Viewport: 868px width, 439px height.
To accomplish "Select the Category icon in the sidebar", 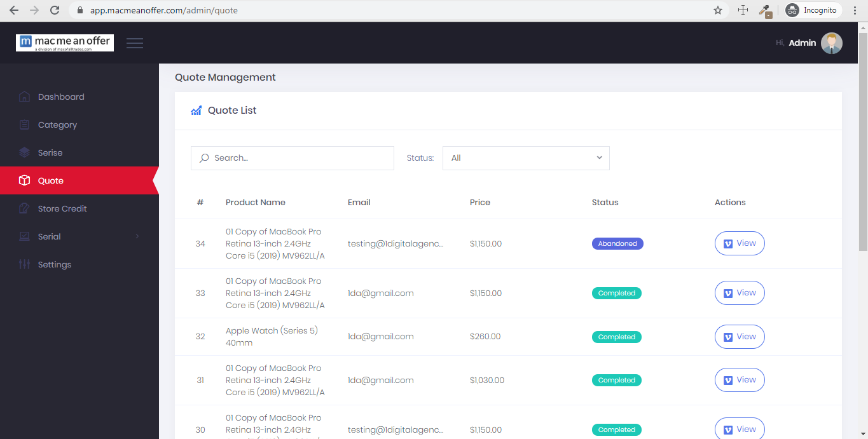I will (24, 125).
